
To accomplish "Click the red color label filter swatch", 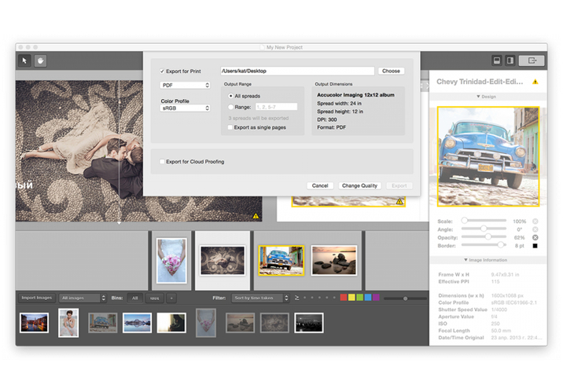I will 344,299.
